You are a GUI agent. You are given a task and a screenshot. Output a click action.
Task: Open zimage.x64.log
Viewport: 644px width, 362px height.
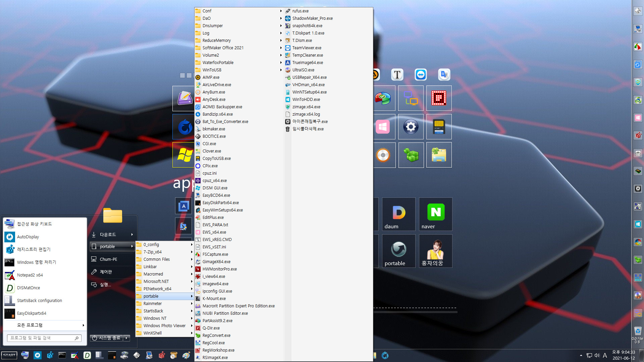pos(328,114)
